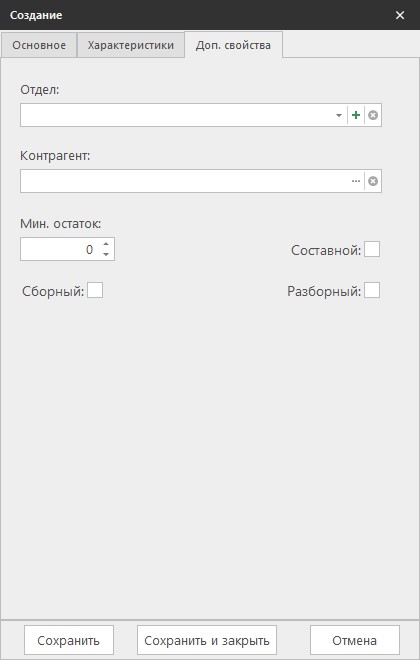Viewport: 420px width, 660px height.
Task: Check the Разборный checkbox
Action: click(x=372, y=290)
